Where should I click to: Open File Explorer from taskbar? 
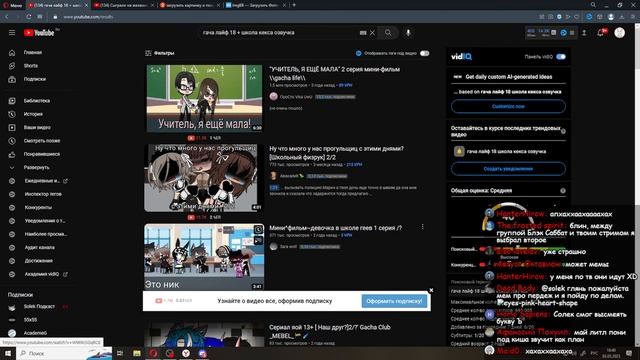(137, 353)
